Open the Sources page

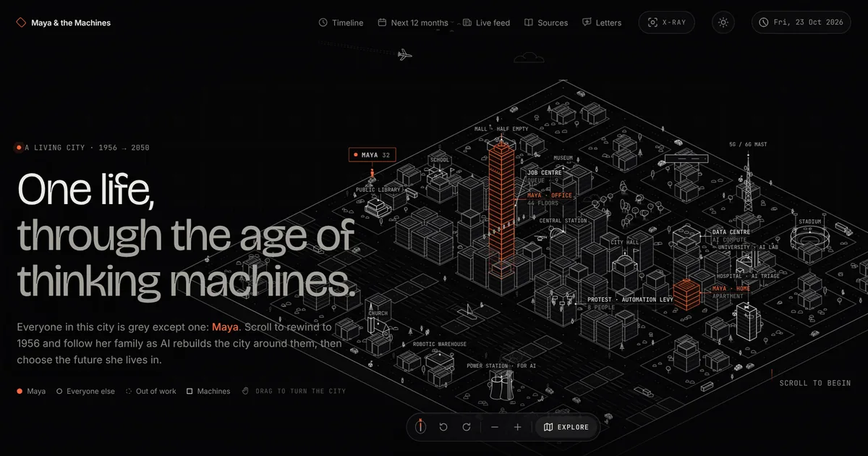tap(546, 22)
